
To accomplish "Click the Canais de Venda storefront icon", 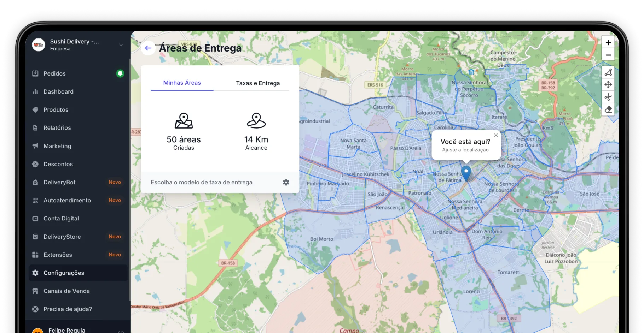I will point(35,291).
